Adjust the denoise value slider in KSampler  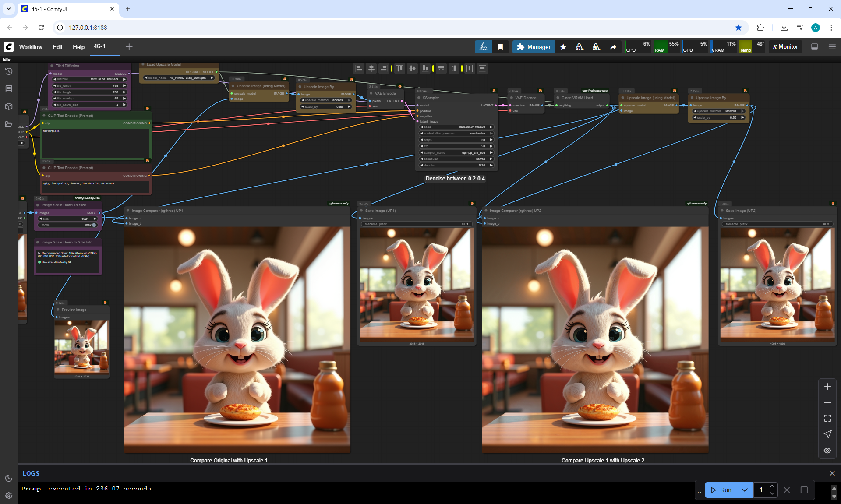(456, 166)
